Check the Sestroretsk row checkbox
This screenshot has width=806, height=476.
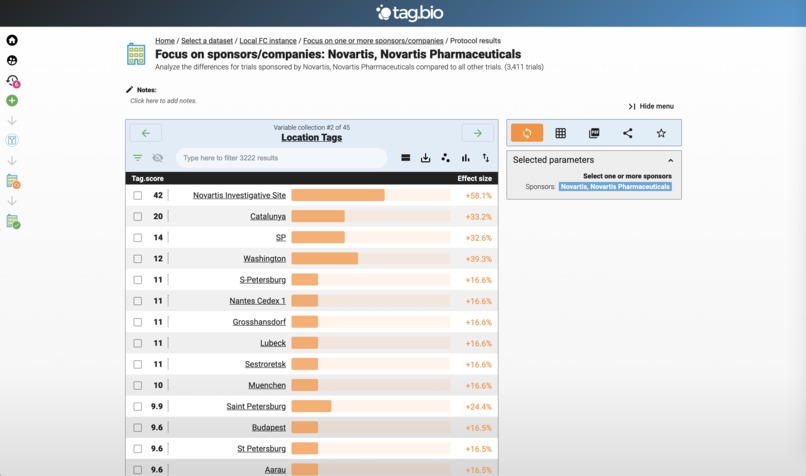coord(138,364)
